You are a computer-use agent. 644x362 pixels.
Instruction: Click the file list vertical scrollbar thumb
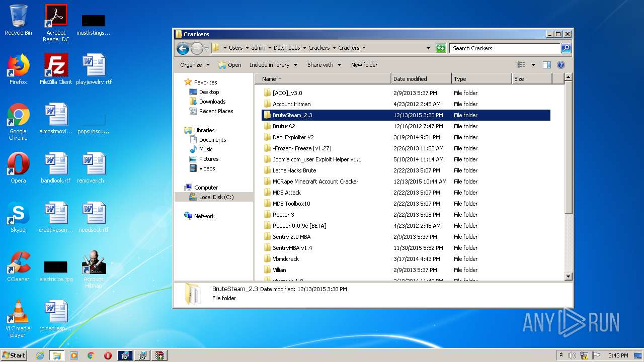click(569, 147)
